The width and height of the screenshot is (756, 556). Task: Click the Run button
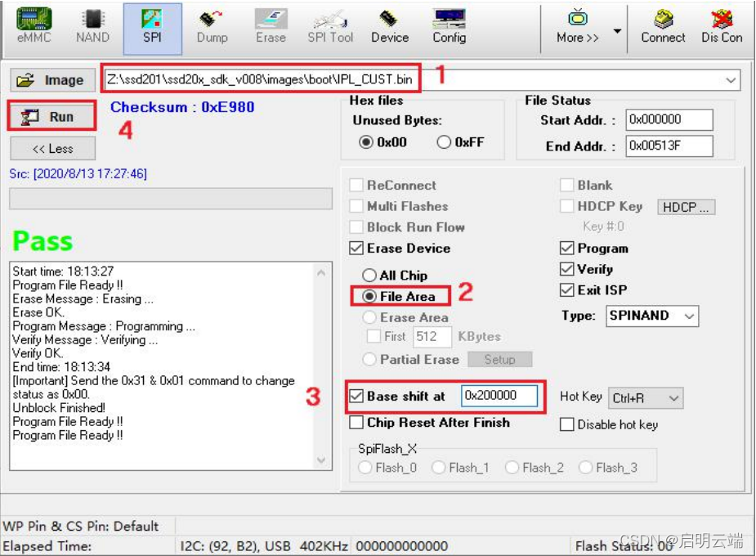[x=51, y=116]
